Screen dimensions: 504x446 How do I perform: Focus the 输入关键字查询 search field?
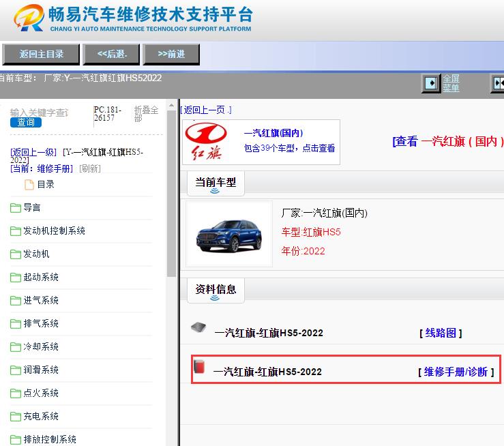click(x=39, y=113)
